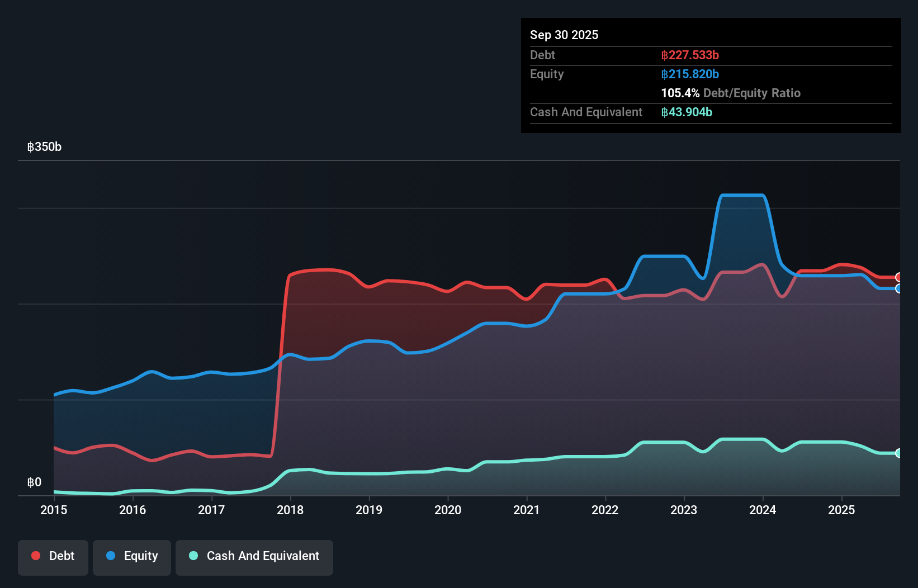Expand the Debt/Equity Ratio row
The height and width of the screenshot is (588, 918).
[x=731, y=93]
